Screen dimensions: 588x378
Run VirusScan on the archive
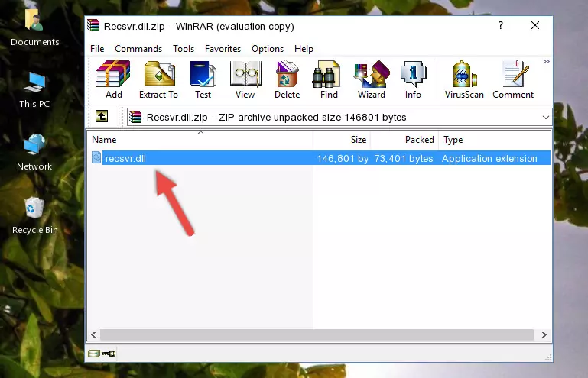tap(464, 79)
